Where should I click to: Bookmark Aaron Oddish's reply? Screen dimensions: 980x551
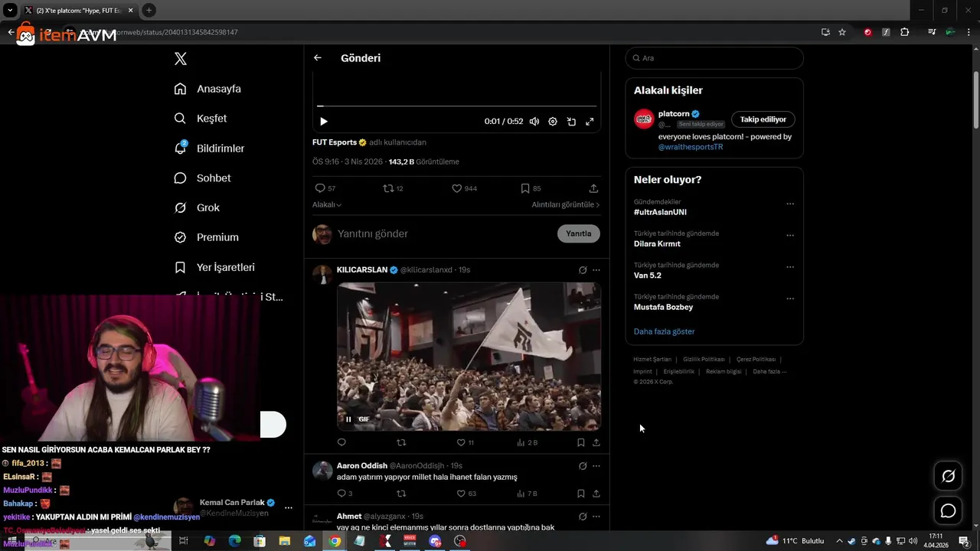[x=581, y=494]
